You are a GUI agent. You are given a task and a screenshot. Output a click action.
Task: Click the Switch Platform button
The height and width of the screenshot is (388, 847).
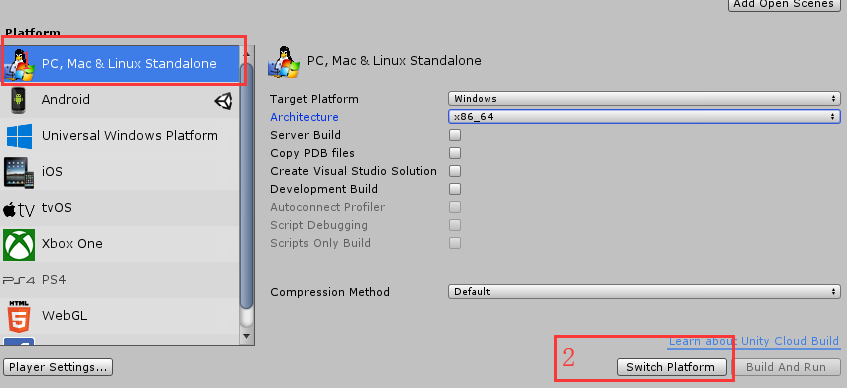pos(671,367)
